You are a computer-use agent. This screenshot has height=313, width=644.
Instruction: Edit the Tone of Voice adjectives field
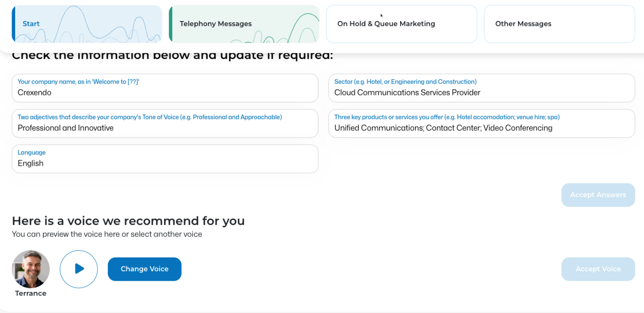[x=165, y=124]
